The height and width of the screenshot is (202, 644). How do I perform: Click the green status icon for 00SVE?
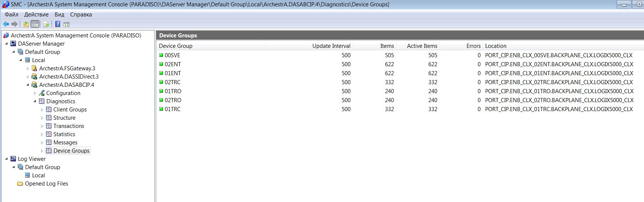(161, 55)
